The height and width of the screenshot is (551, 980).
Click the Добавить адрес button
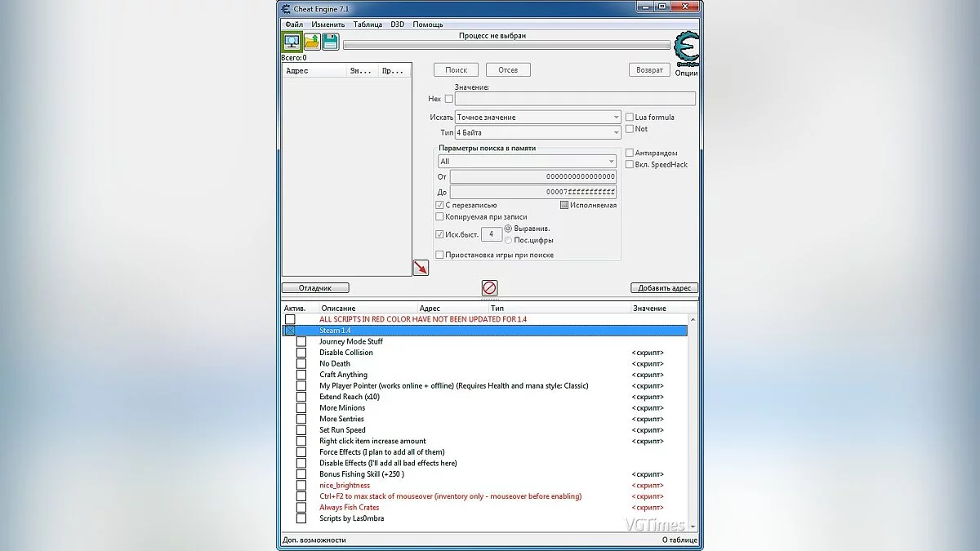664,288
